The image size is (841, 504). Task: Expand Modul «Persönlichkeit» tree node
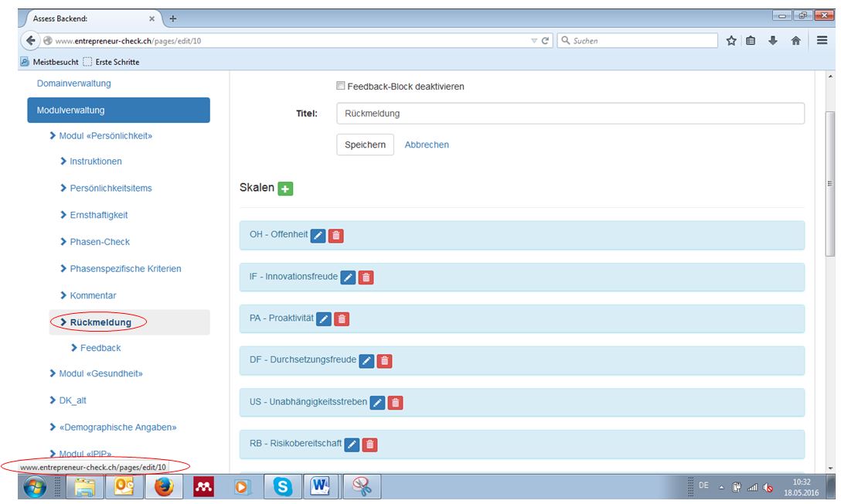(100, 135)
